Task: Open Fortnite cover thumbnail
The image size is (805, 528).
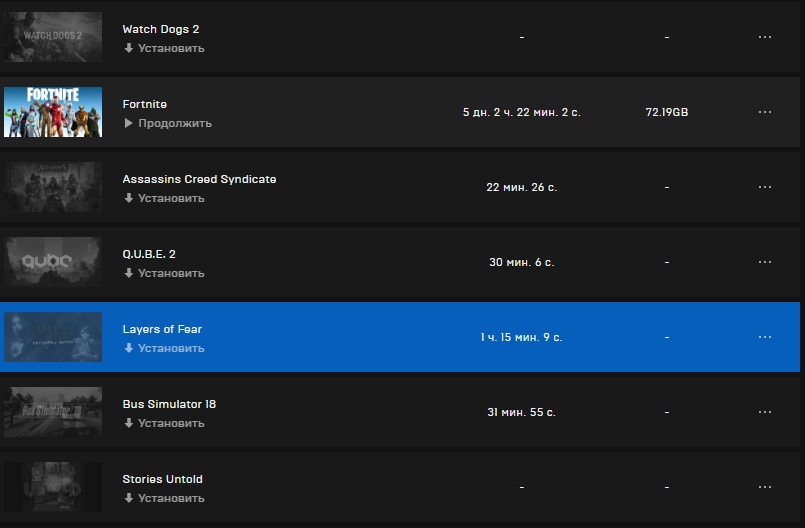Action: [53, 112]
